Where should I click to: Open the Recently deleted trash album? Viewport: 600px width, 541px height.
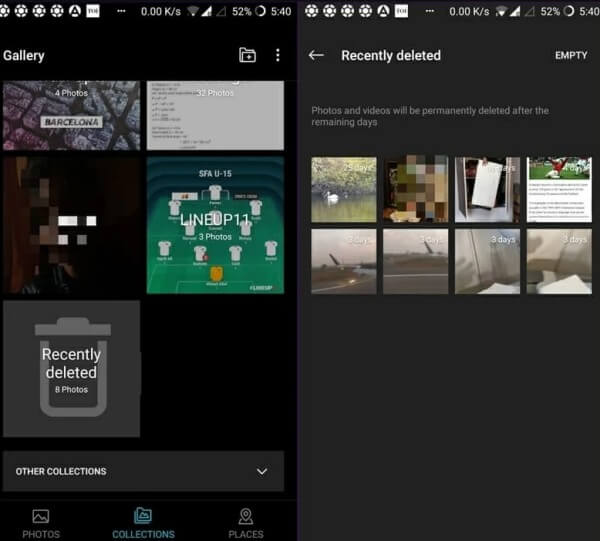(x=71, y=368)
